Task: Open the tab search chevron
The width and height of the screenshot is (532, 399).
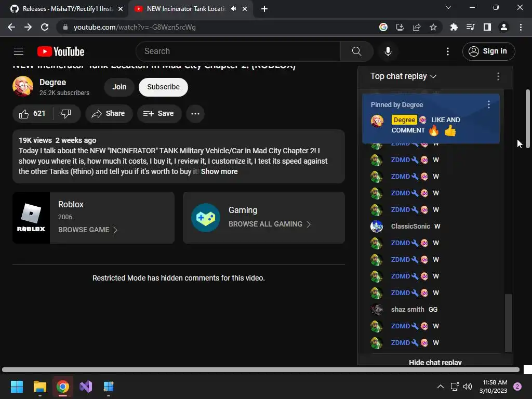Action: 448,7
